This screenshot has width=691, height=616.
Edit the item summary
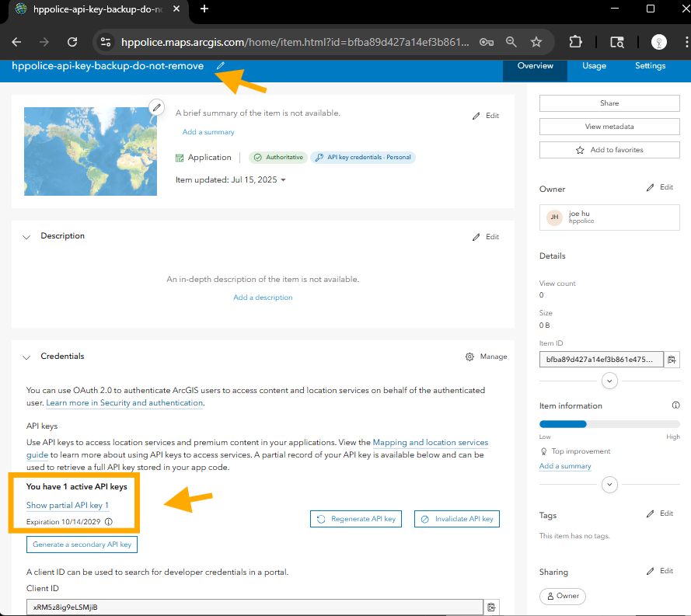tap(486, 116)
